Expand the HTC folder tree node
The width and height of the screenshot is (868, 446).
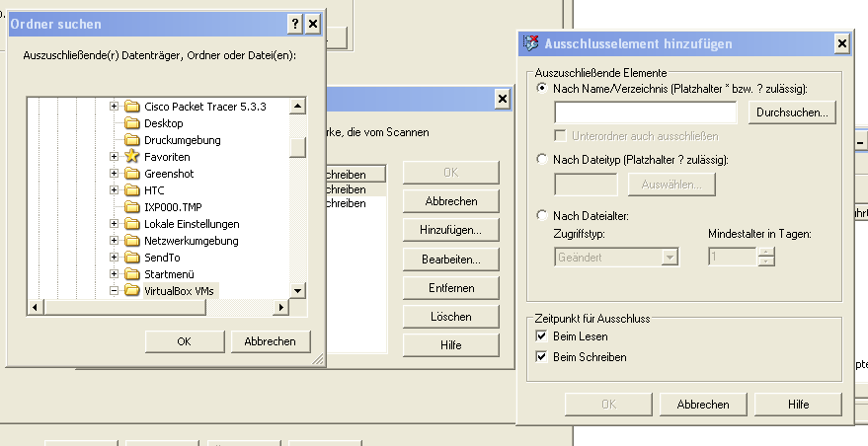(x=114, y=190)
